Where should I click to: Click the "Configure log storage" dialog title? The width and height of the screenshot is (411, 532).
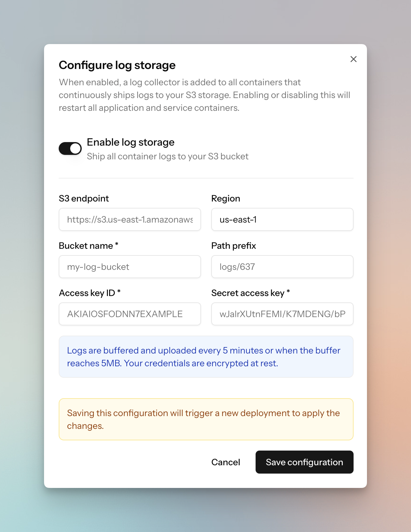pyautogui.click(x=117, y=65)
